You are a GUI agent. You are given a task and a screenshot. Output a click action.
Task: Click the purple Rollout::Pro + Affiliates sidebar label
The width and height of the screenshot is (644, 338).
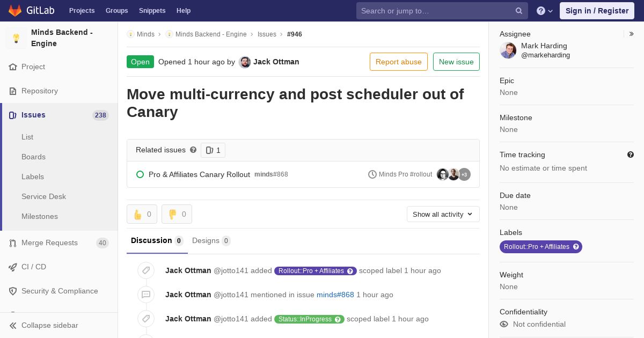541,247
